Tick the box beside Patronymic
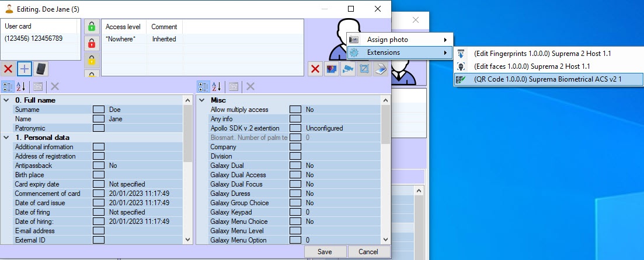This screenshot has width=644, height=260. pos(99,128)
